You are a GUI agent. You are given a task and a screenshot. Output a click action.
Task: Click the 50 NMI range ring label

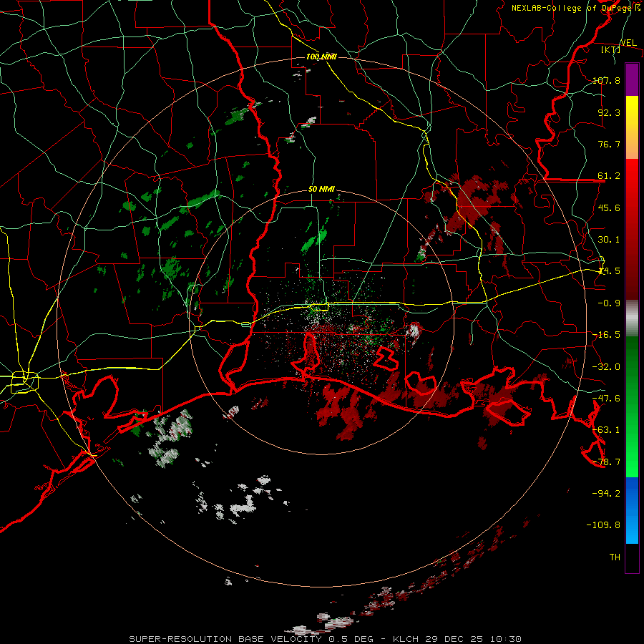point(321,190)
